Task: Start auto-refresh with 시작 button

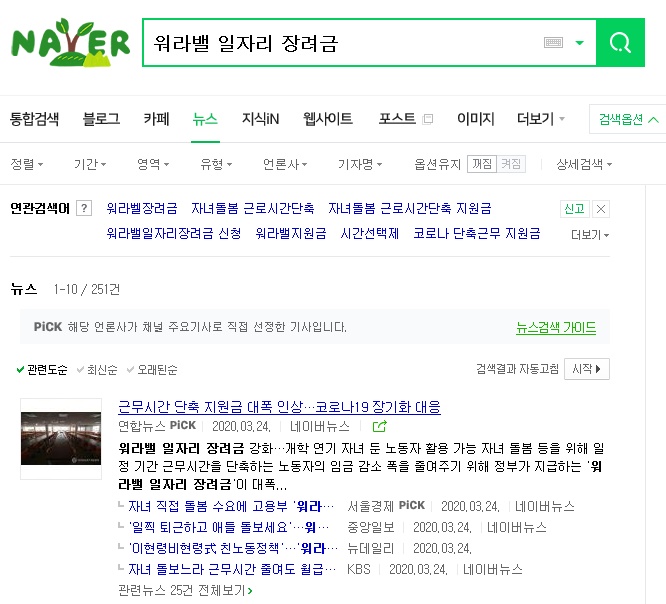Action: point(587,369)
